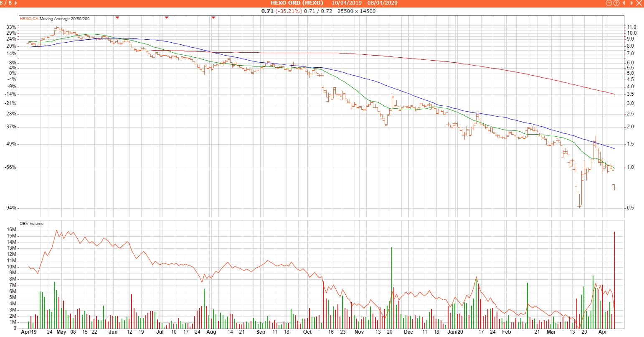644x337 pixels.
Task: Click the Apr/19 label on the time axis
Action: click(x=29, y=332)
